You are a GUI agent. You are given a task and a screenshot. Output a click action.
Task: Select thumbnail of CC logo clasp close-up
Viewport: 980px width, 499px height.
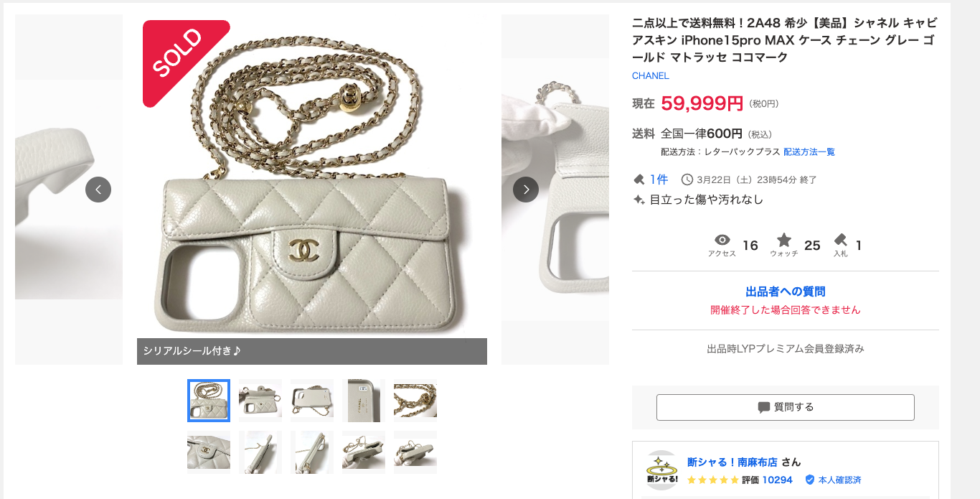click(209, 452)
